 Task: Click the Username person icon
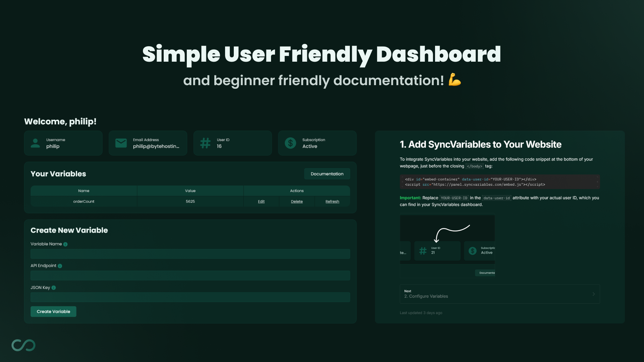pyautogui.click(x=35, y=143)
